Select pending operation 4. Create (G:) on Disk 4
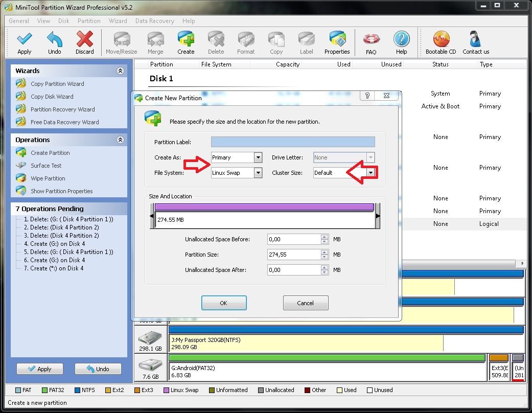This screenshot has width=532, height=413. click(54, 244)
